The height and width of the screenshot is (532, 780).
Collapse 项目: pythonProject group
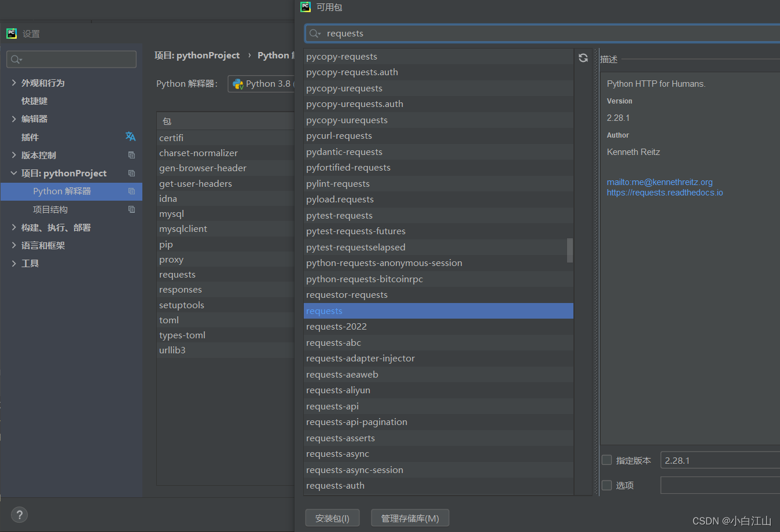[x=14, y=173]
